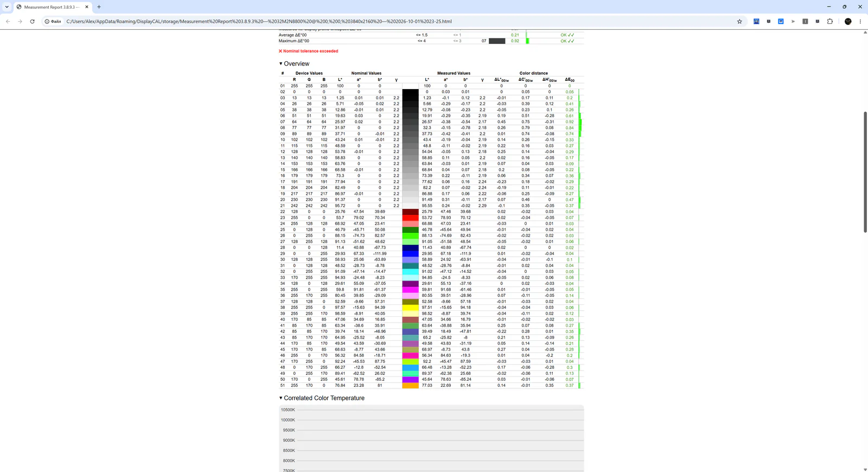Click the magenta swatch in row 35
This screenshot has width=868, height=472.
pyautogui.click(x=411, y=290)
